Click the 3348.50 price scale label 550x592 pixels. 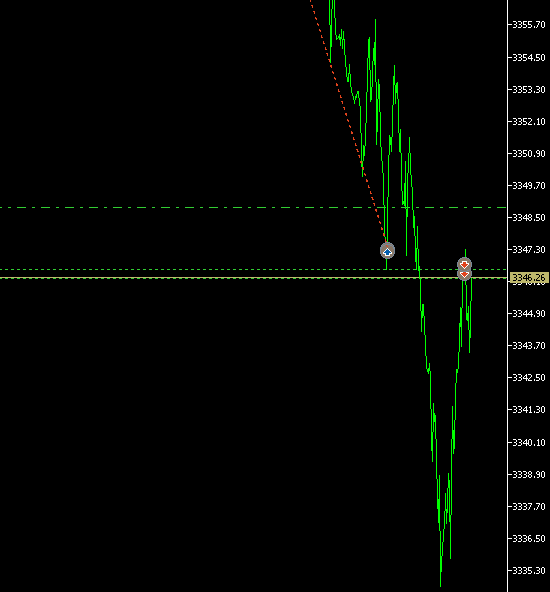(528, 218)
